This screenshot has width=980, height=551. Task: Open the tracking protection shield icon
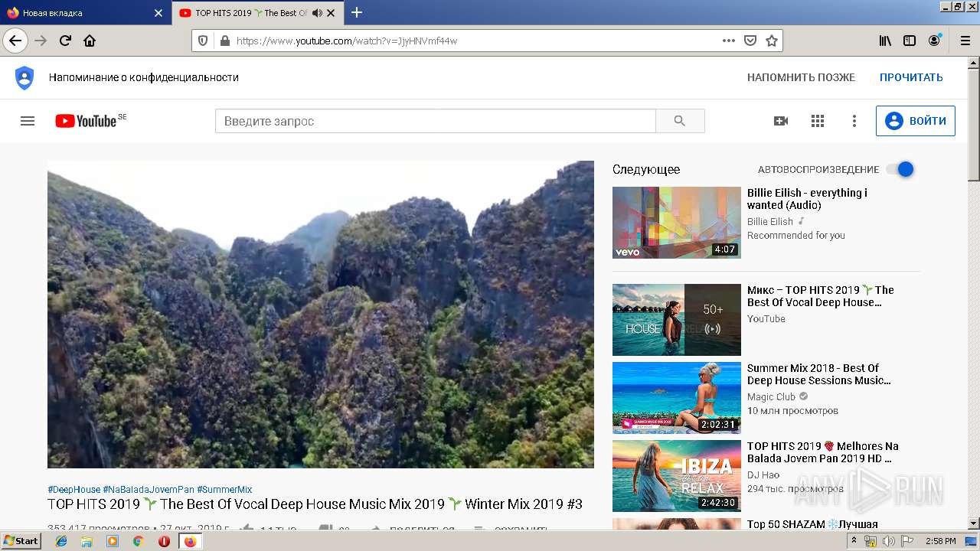tap(203, 41)
